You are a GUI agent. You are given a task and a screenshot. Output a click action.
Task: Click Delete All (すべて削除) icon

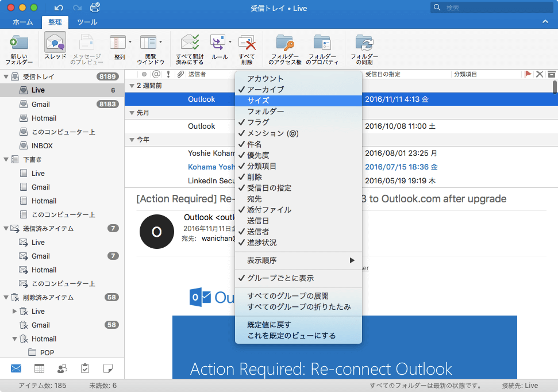tap(247, 43)
